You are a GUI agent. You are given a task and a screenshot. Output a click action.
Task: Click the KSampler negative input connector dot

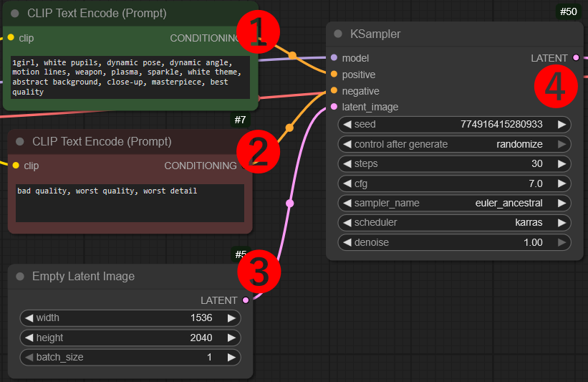click(334, 91)
